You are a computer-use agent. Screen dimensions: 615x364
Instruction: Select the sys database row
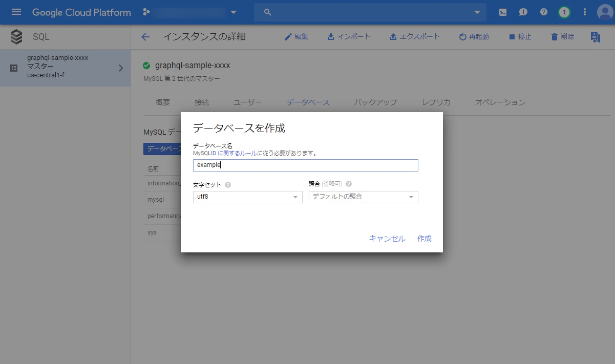pyautogui.click(x=162, y=232)
